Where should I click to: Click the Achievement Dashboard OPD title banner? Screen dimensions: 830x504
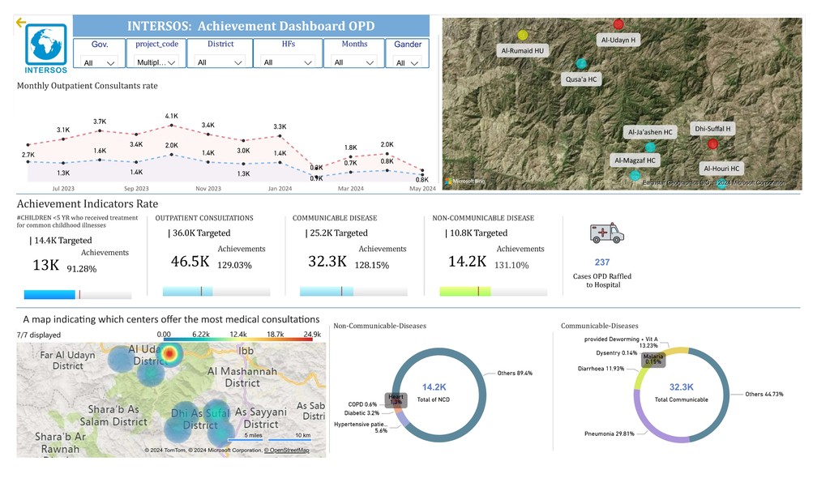[x=251, y=26]
